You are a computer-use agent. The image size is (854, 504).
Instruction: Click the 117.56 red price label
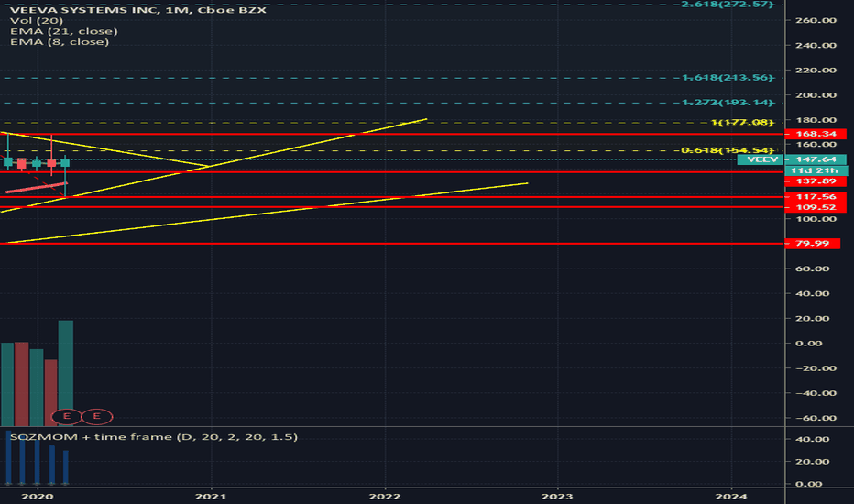pos(816,197)
